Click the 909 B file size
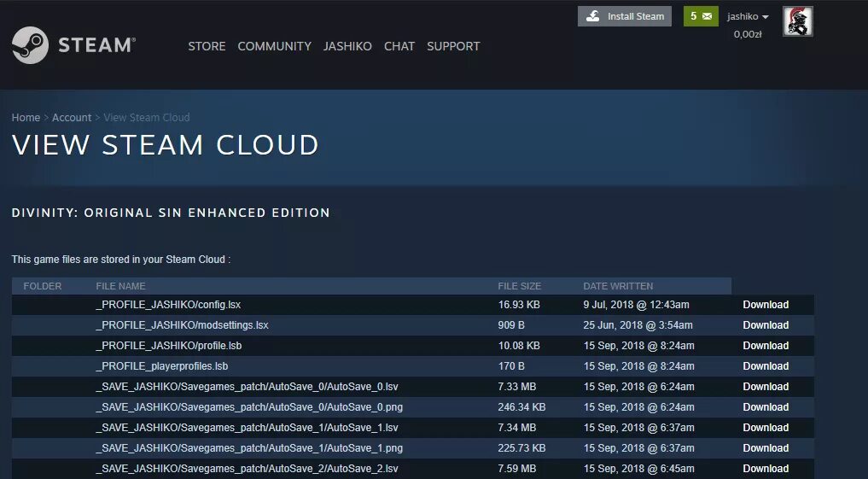Screen dimensions: 868x479 (x=511, y=325)
